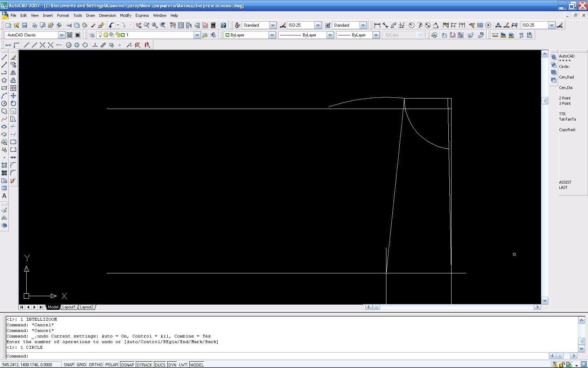Open the Dimension menu
The image size is (588, 368).
(x=107, y=15)
